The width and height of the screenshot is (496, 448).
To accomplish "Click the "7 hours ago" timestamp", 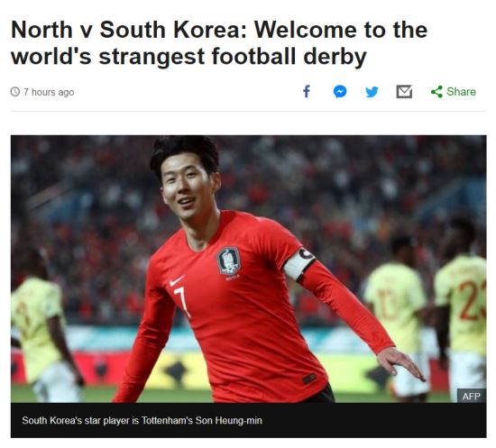I will tap(49, 92).
